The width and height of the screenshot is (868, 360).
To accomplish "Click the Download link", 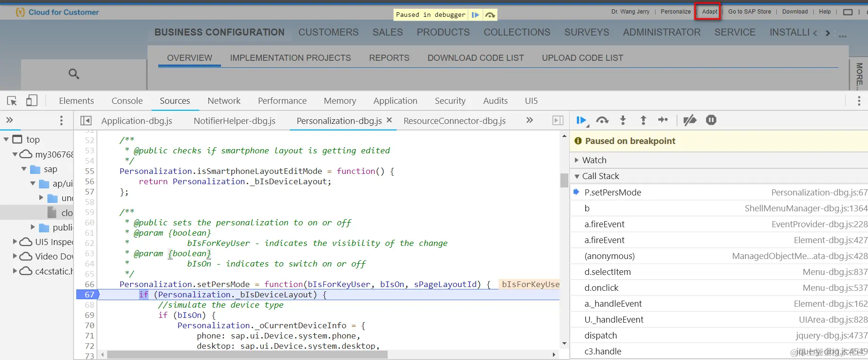I will [795, 12].
